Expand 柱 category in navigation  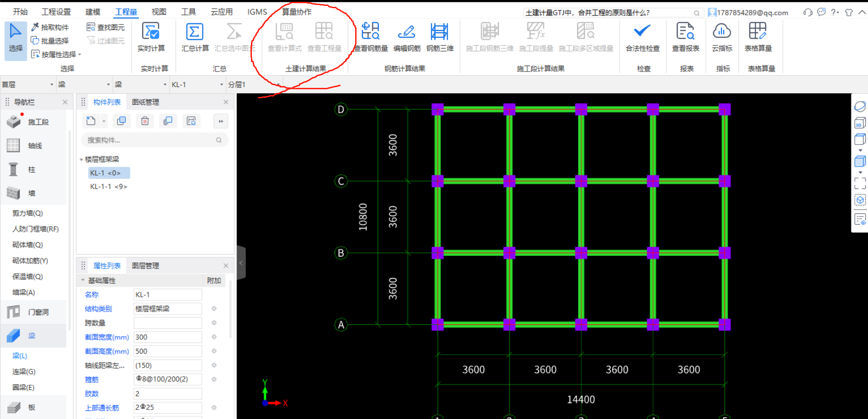click(34, 169)
